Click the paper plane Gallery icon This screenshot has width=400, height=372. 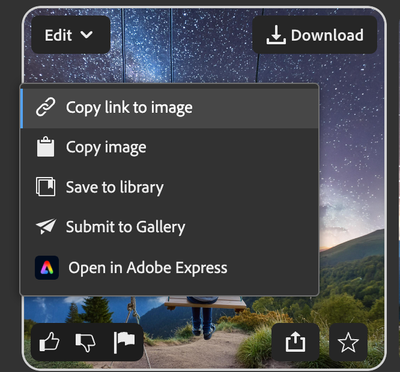(x=46, y=226)
